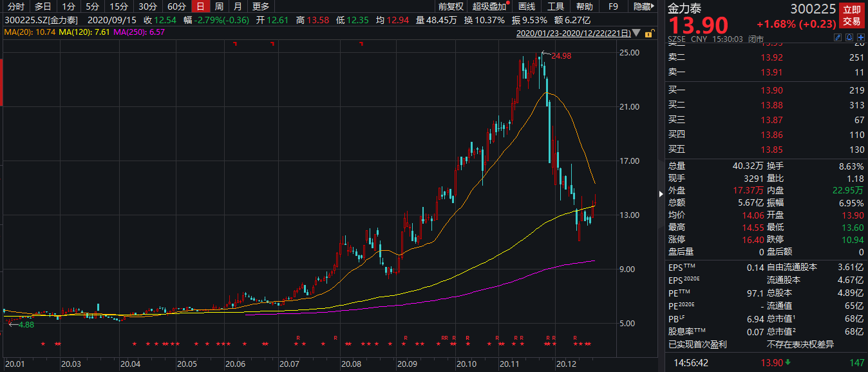Click the pencil edit icon beside the stock quote
This screenshot has height=372, width=868.
(x=838, y=37)
